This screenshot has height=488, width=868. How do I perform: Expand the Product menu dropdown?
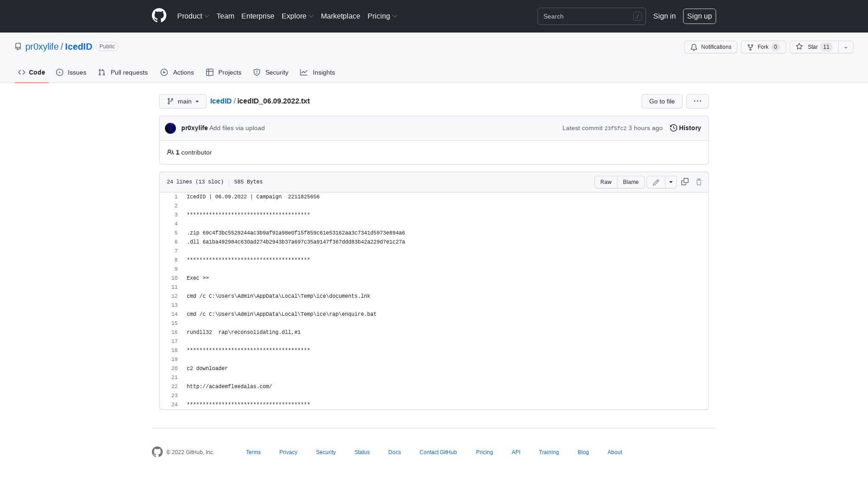pyautogui.click(x=193, y=16)
